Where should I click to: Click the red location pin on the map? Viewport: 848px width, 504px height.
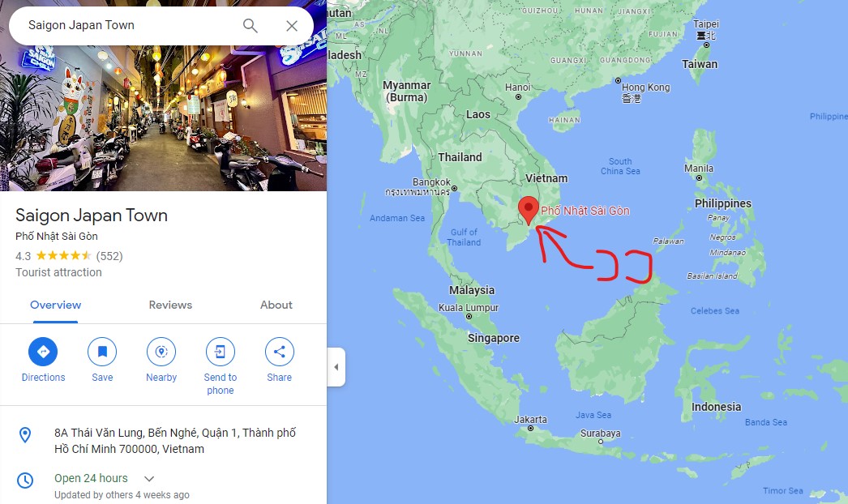point(529,211)
